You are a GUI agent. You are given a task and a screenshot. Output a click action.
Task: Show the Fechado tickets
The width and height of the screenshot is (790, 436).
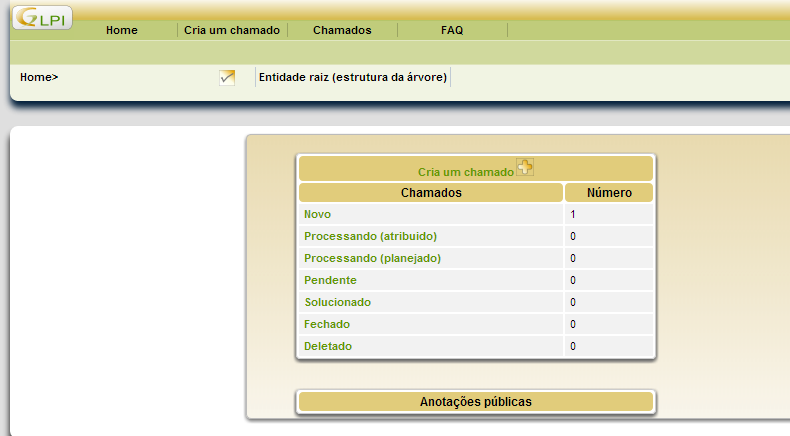coord(327,324)
